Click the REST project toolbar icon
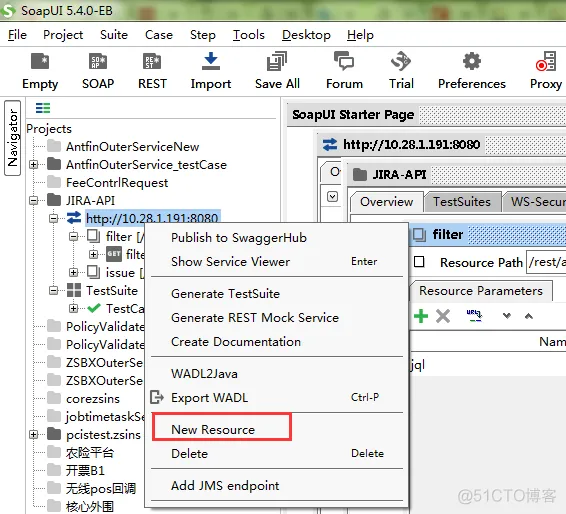Screen dimensions: 566x514 click(152, 71)
